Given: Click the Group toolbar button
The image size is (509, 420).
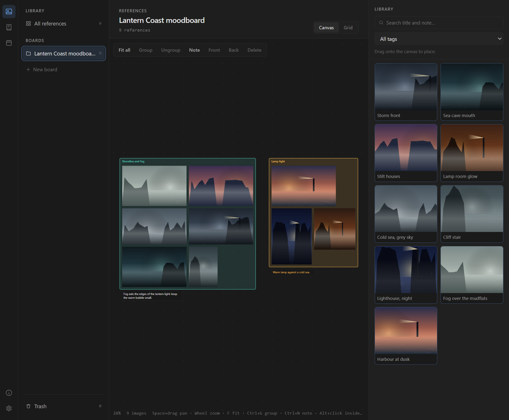Looking at the screenshot, I should tap(145, 50).
